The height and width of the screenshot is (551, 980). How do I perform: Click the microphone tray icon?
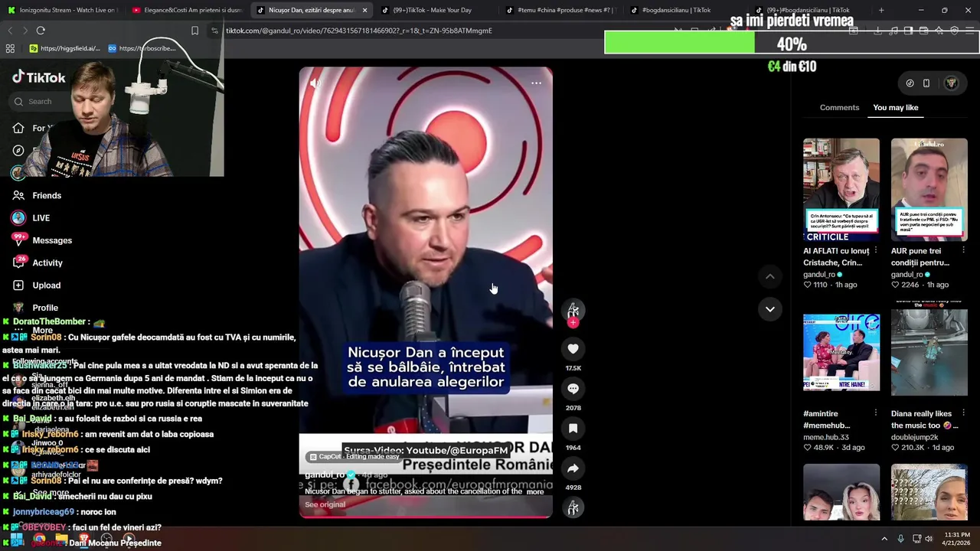pos(901,539)
